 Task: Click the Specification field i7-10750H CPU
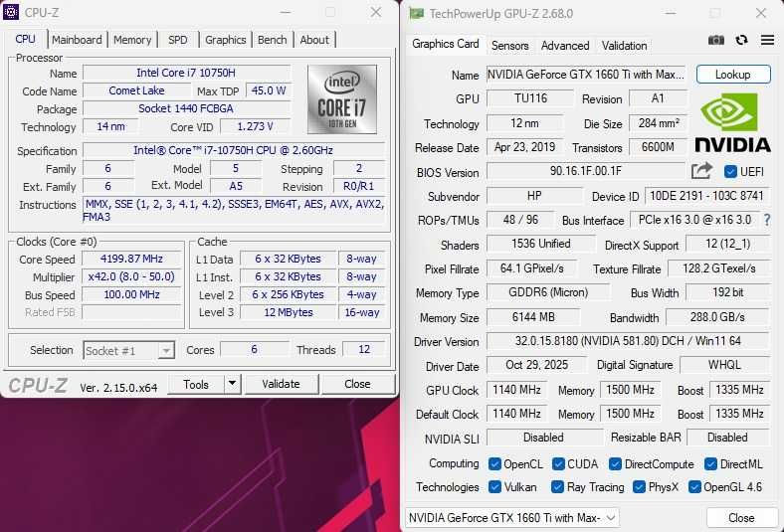pyautogui.click(x=234, y=150)
